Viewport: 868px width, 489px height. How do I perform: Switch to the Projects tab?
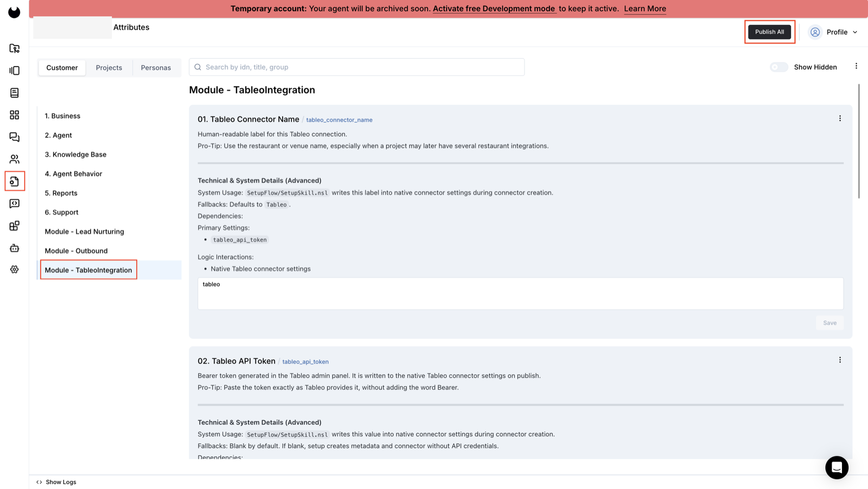[109, 68]
